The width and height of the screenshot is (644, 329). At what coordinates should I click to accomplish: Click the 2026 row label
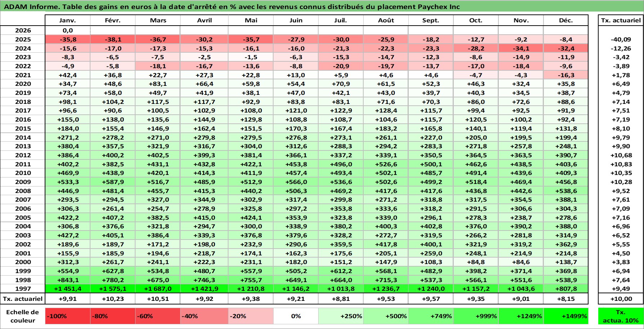(23, 31)
